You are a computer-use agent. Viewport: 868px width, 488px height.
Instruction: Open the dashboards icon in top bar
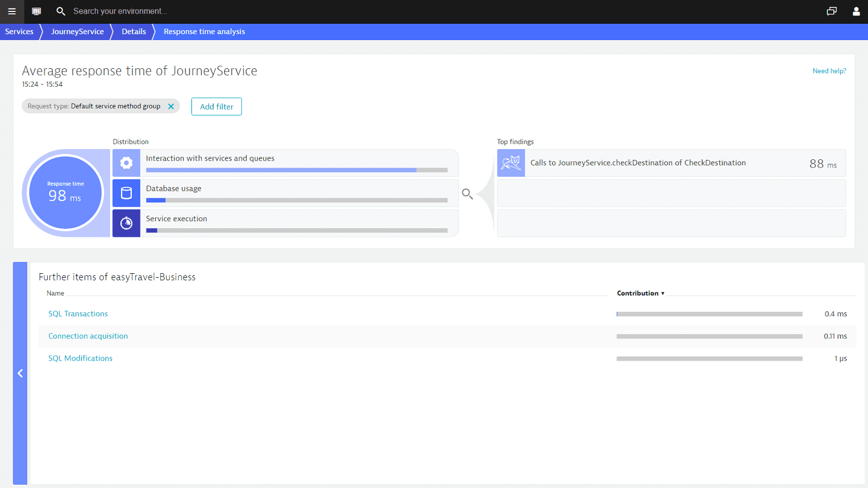click(36, 11)
